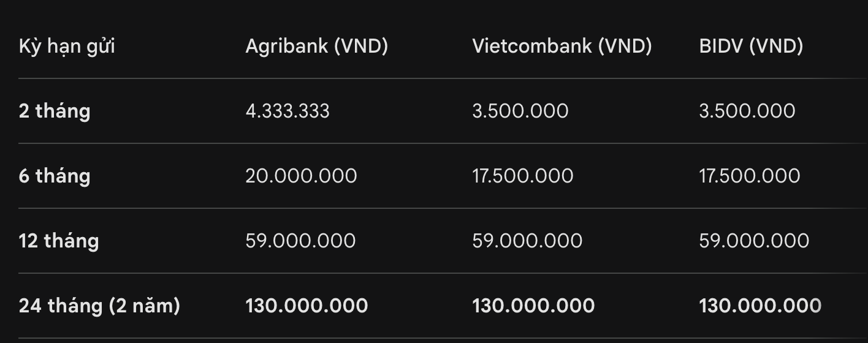
Task: Click BIDV's 59.000.000 cell for 12 tháng
Action: pos(754,241)
